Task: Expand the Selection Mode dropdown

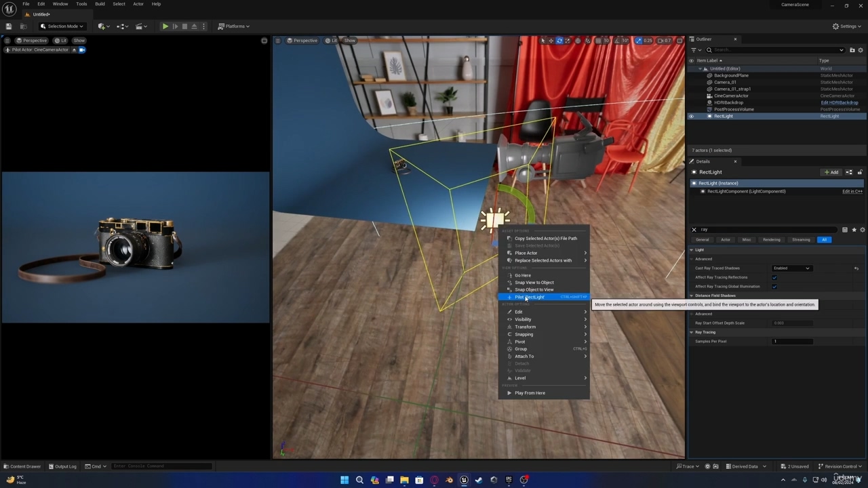Action: (x=62, y=26)
